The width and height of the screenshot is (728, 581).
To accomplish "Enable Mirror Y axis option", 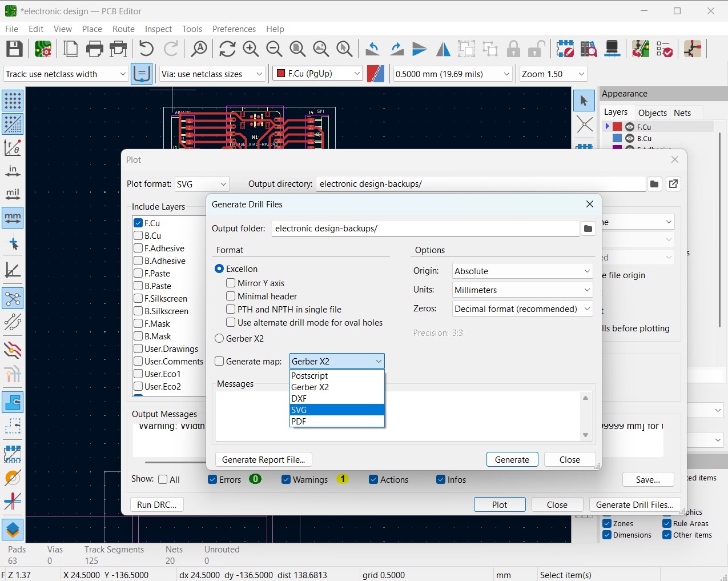I will (231, 283).
